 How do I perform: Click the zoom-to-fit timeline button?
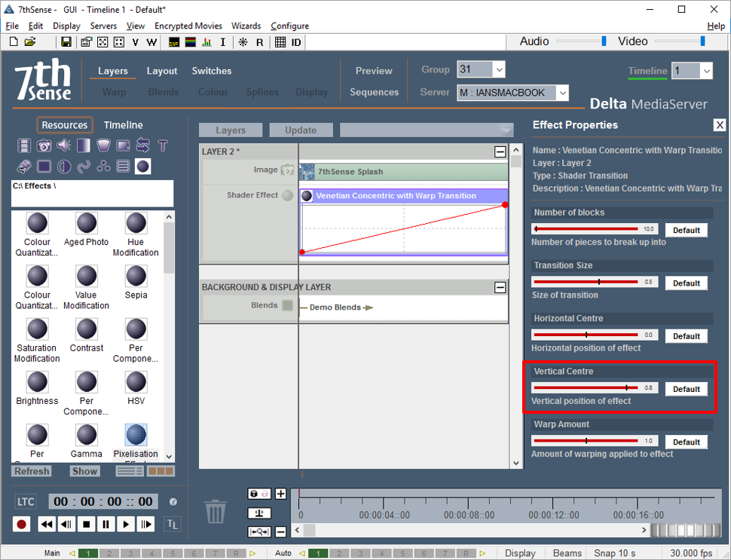258,531
